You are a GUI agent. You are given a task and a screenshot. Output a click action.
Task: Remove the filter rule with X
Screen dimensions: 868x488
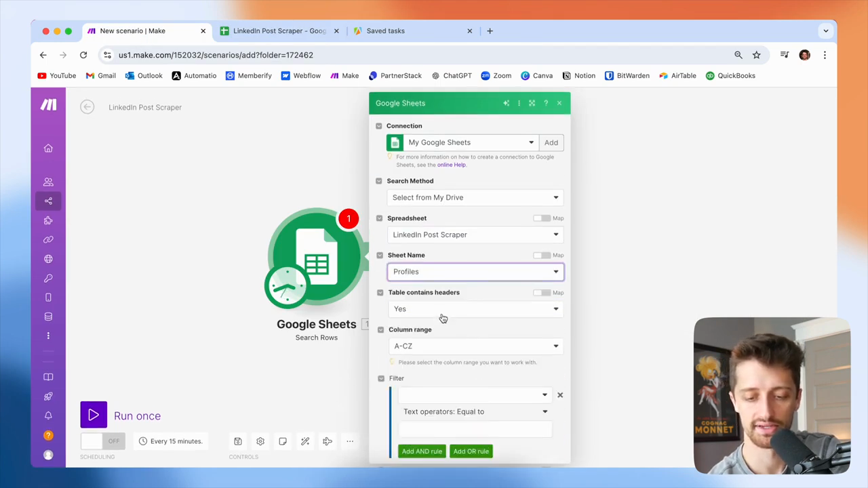(560, 395)
